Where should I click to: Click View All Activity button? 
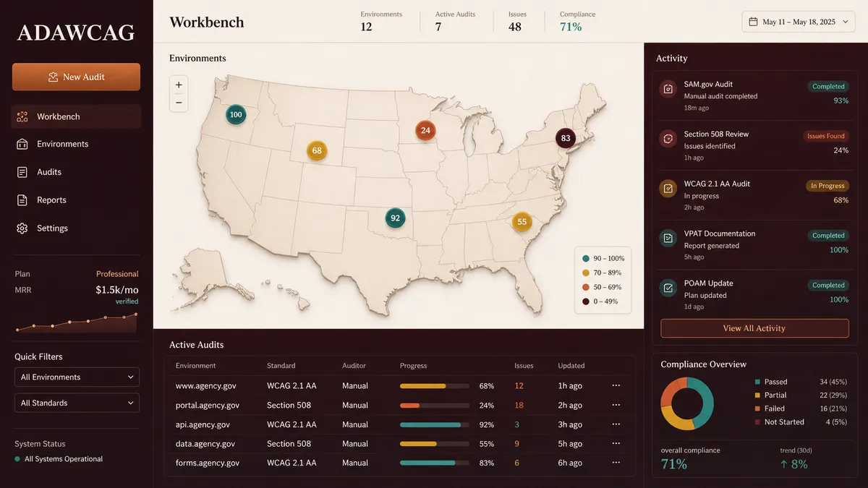[754, 328]
